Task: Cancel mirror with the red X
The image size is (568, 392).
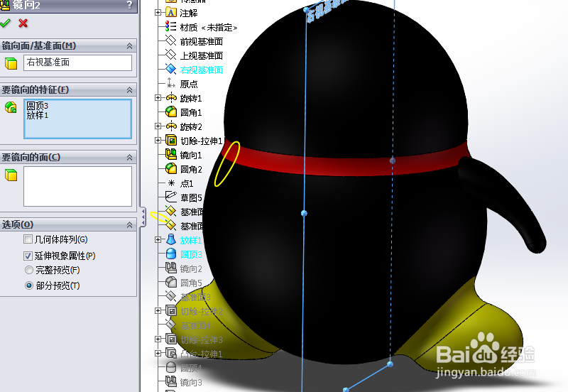Action: click(23, 23)
